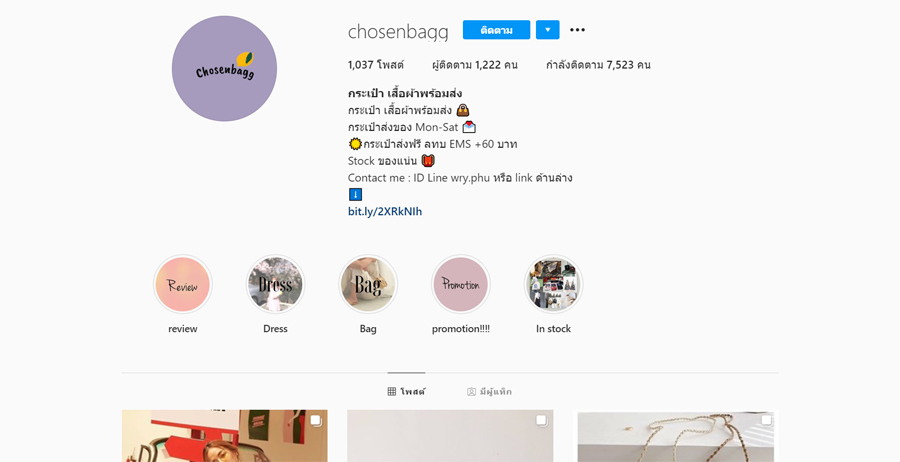Open the first post thumbnail

tap(224, 436)
